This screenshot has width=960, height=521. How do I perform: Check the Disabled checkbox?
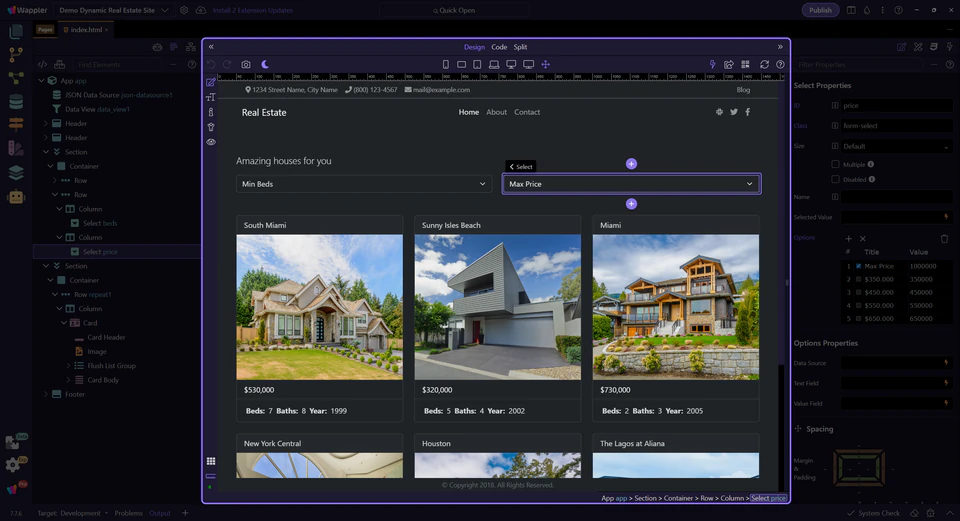(836, 179)
